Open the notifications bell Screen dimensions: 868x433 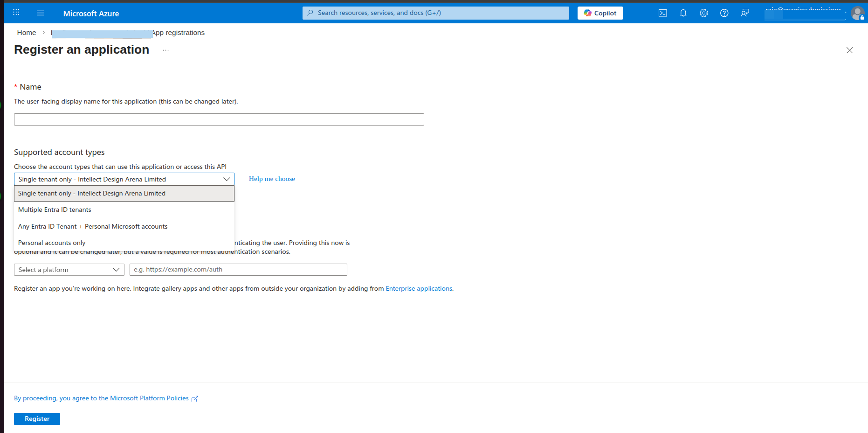coord(683,13)
